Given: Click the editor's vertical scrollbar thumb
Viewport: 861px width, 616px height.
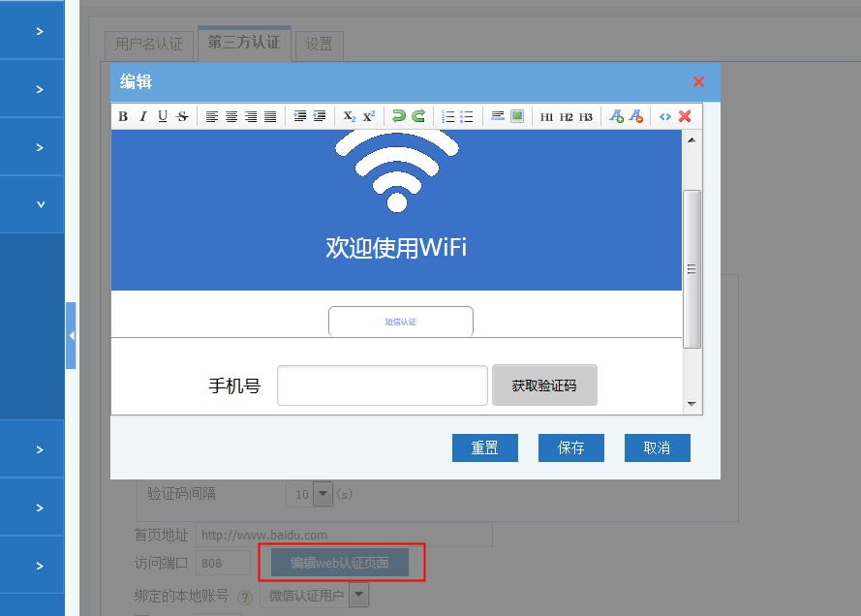Looking at the screenshot, I should pos(692,268).
